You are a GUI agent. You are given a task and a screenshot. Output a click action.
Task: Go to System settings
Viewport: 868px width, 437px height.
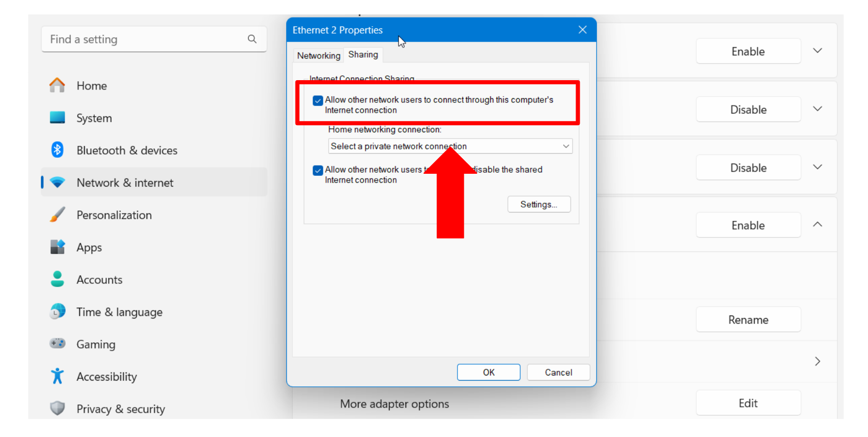coord(154,118)
